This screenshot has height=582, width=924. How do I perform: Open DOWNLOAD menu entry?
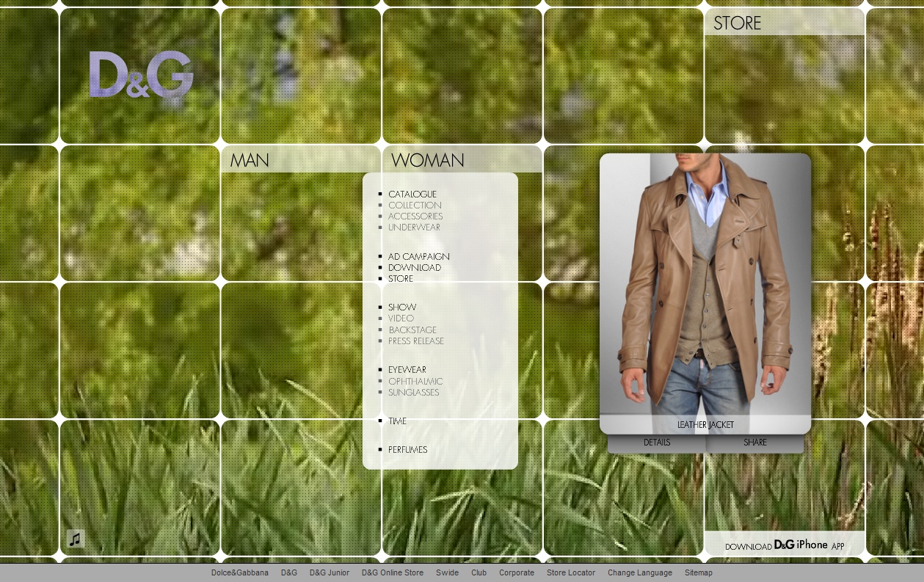pyautogui.click(x=415, y=268)
